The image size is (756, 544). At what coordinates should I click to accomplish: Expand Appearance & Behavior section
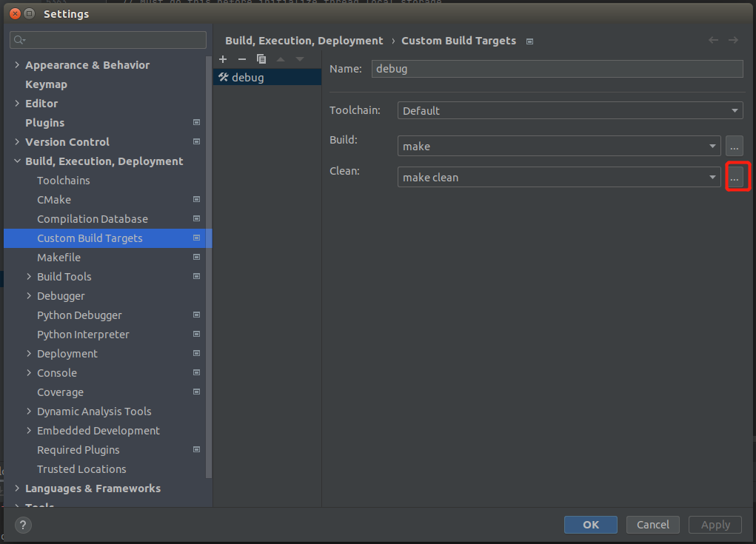point(17,64)
